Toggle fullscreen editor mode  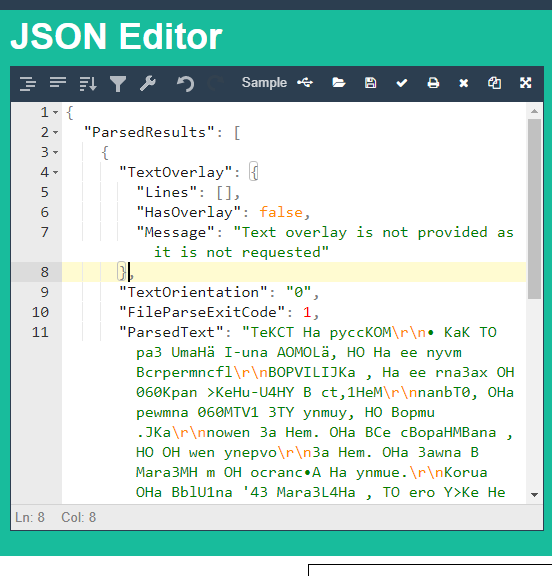coord(526,83)
